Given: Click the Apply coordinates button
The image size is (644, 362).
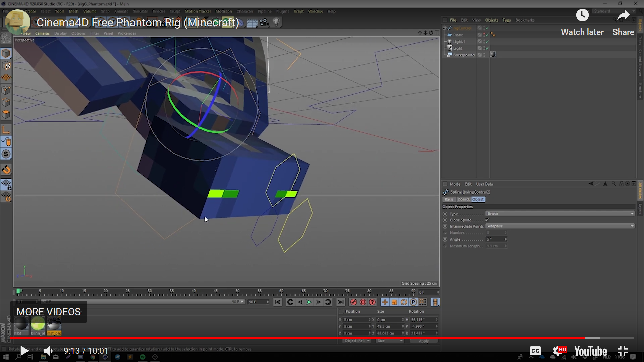Looking at the screenshot, I should 424,341.
